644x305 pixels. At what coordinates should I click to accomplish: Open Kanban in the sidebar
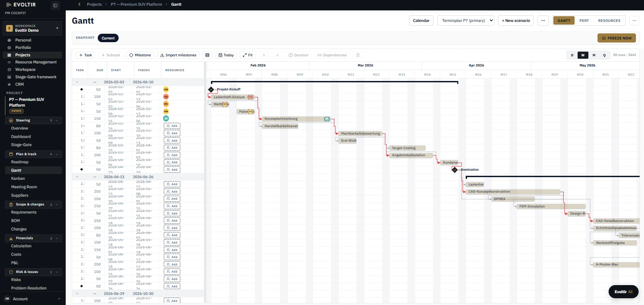tap(18, 178)
